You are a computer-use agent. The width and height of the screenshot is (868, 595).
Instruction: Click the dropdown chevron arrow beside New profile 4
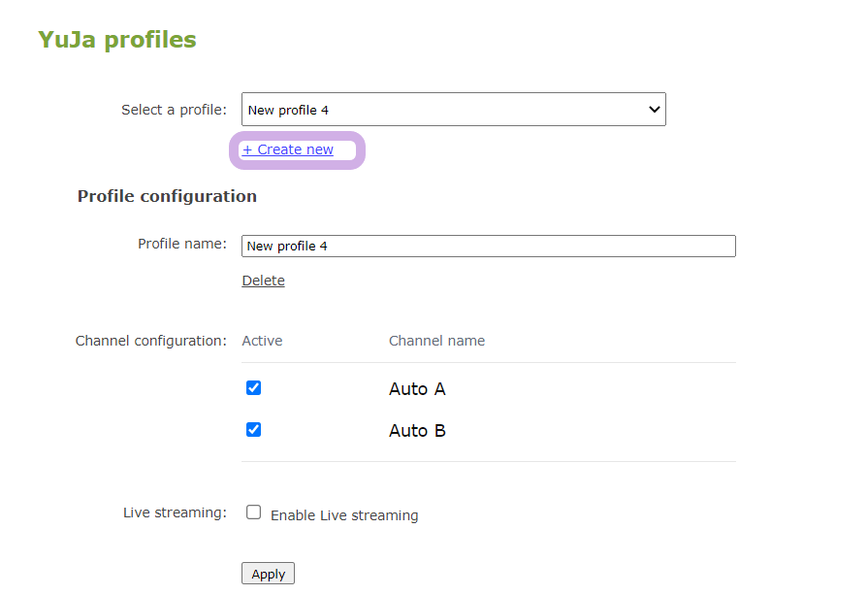coord(654,110)
